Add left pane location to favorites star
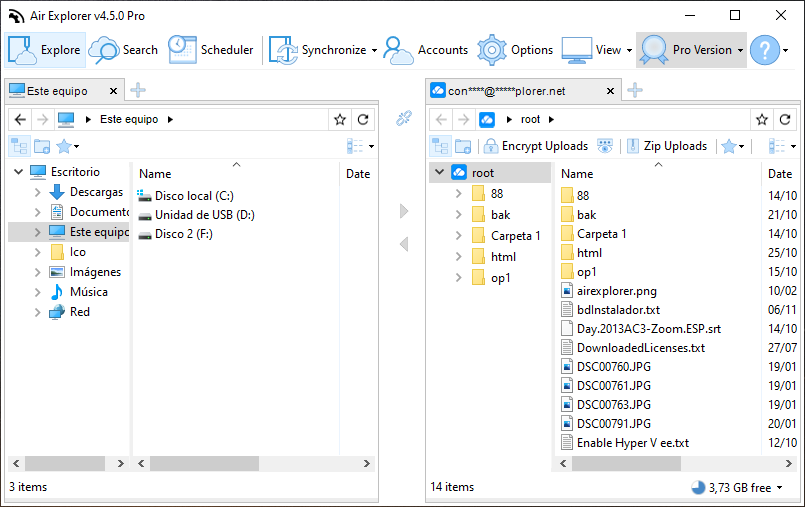Viewport: 805px width, 507px height. [340, 120]
